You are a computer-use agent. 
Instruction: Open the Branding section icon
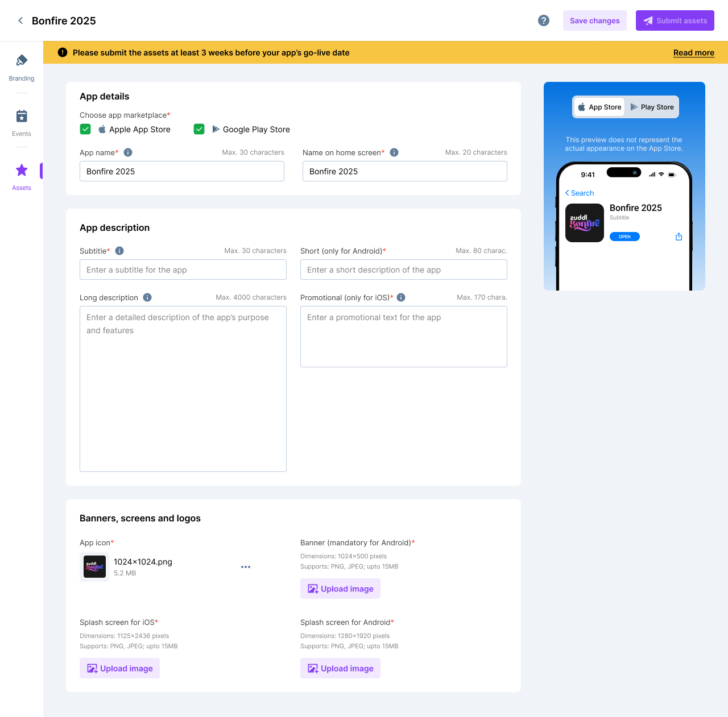coord(22,60)
